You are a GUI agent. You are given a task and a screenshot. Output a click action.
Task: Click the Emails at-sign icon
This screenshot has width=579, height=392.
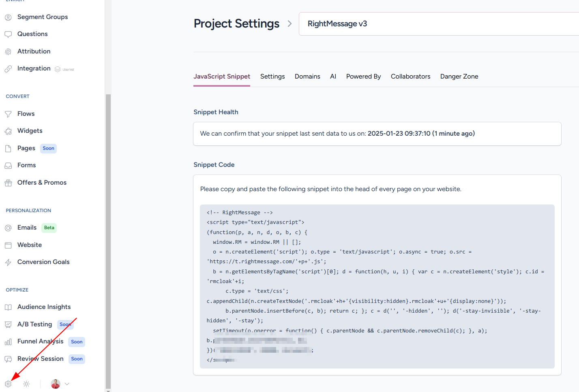(x=8, y=228)
